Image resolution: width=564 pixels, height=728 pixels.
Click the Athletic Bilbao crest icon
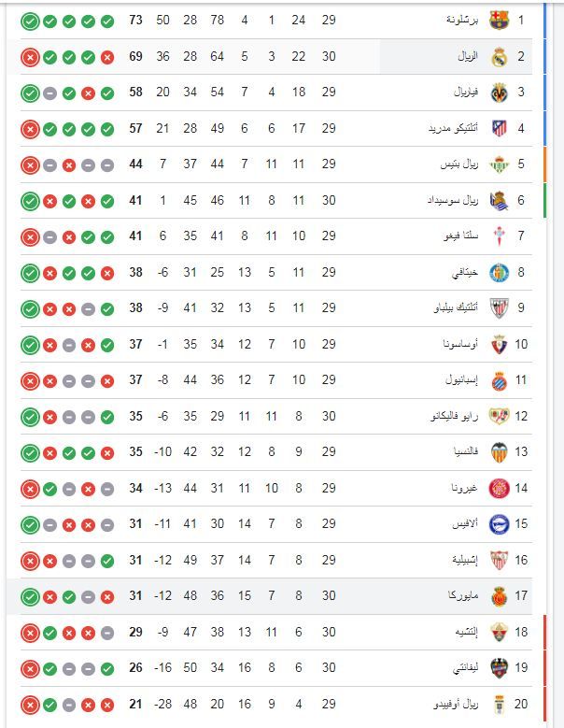498,307
